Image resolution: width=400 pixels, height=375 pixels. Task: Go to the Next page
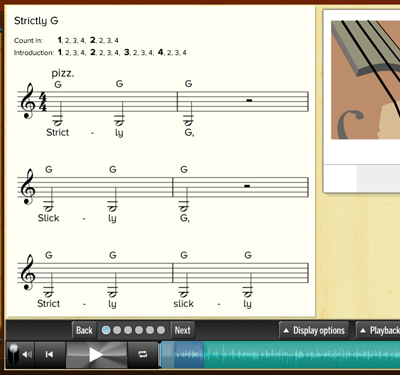click(182, 330)
